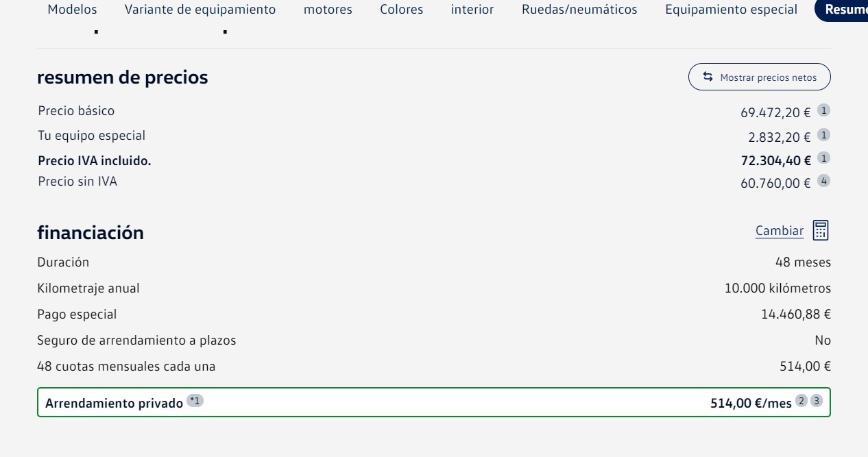
Task: Click footnote 4 badge beside Precio sin IVA
Action: [824, 181]
